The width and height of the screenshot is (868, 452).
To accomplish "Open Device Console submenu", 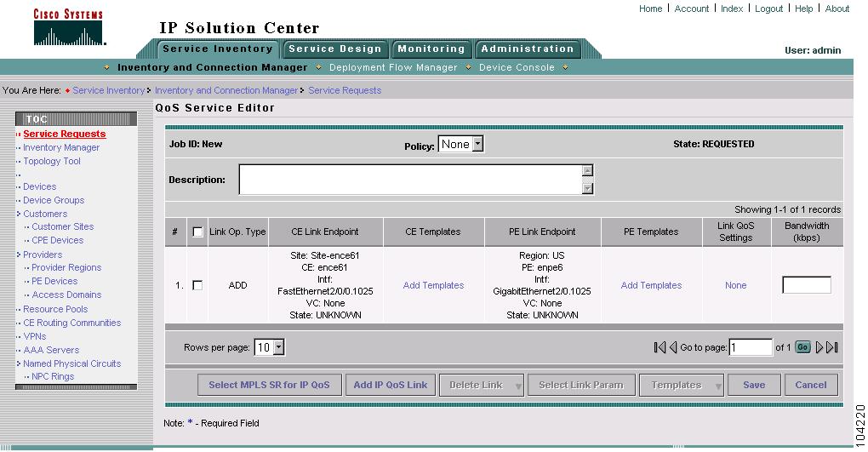I will coord(517,67).
